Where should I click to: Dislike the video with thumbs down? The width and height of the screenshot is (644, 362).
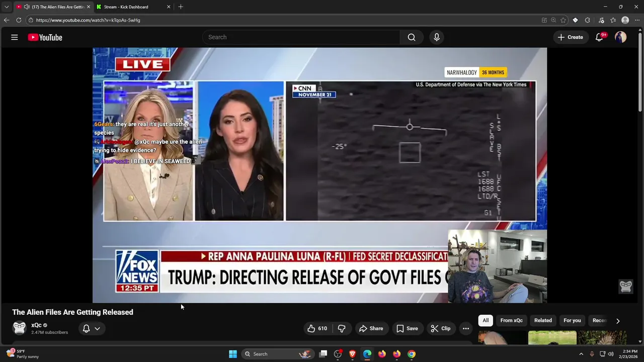click(x=342, y=328)
